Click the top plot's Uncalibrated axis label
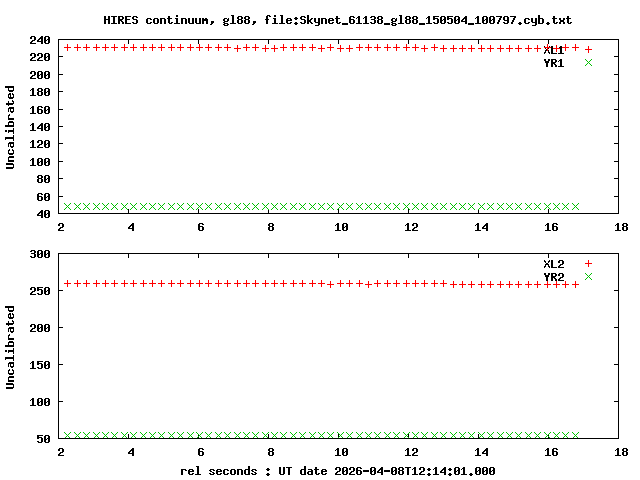 11,127
